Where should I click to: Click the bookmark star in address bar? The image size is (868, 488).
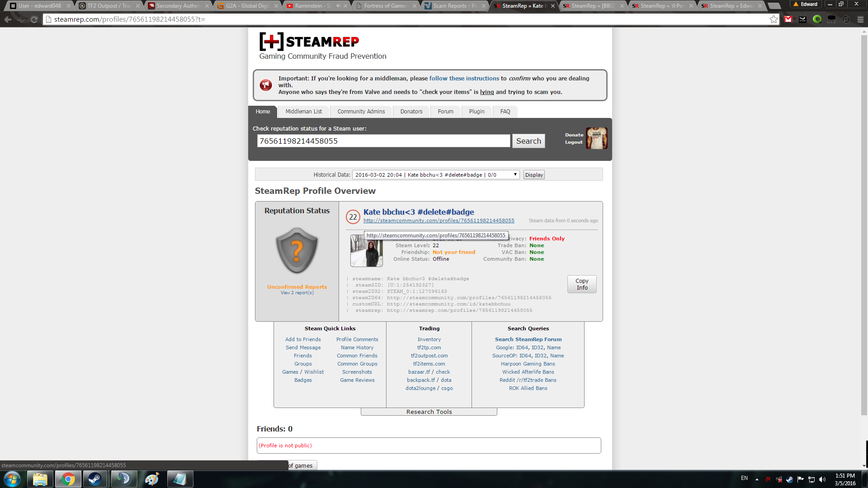pos(774,19)
